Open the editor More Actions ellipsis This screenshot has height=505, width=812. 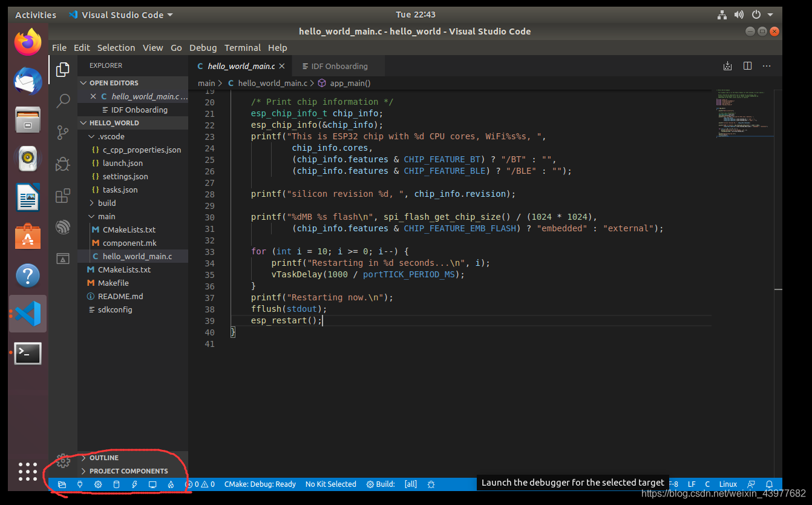[x=767, y=66]
